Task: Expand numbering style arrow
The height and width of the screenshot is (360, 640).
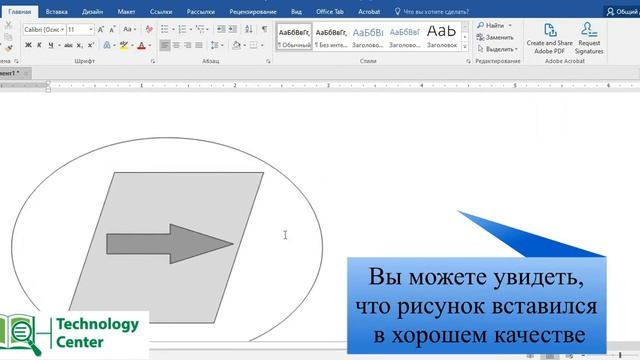Action: point(191,29)
